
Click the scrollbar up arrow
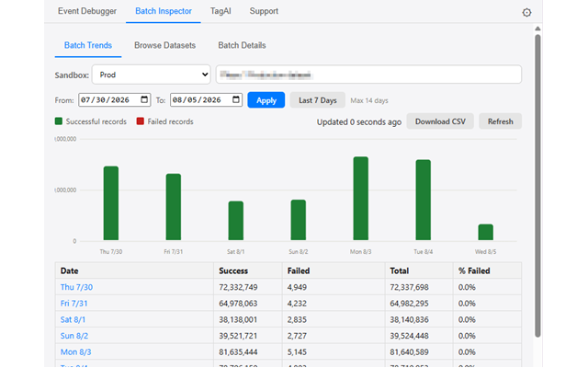pyautogui.click(x=537, y=29)
